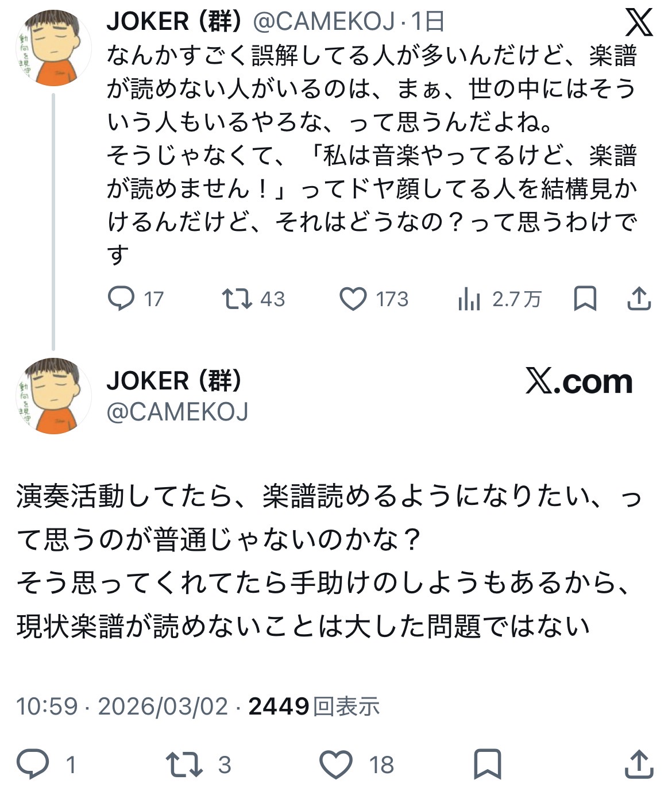Share the first tweet via the share icon
Screen dimensions: 672x799
pyautogui.click(x=639, y=299)
